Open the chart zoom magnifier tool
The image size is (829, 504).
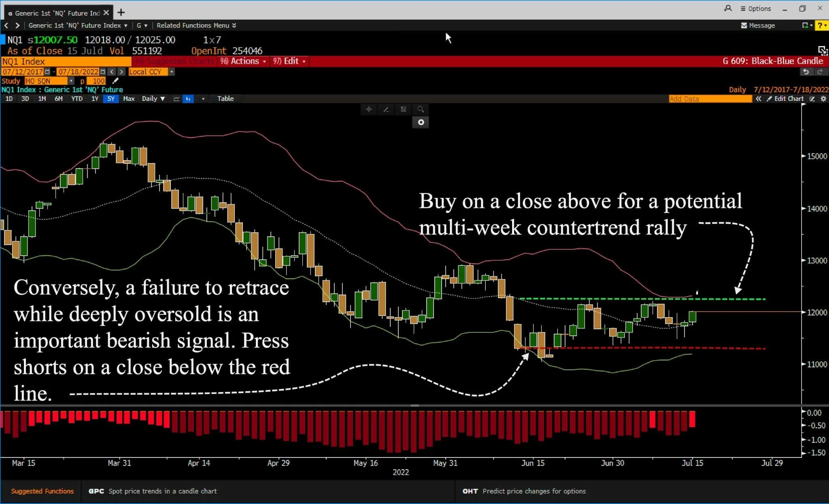click(x=421, y=109)
